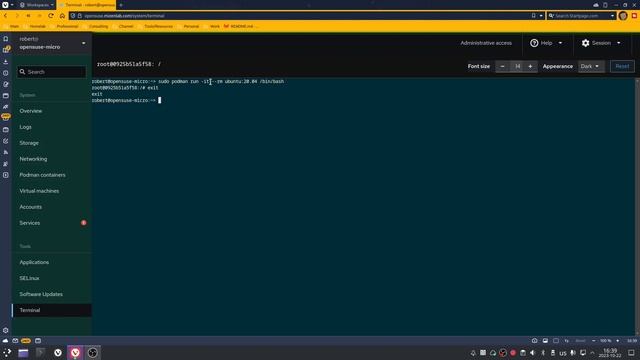Click inside the terminal window
This screenshot has height=360, width=640.
click(363, 206)
